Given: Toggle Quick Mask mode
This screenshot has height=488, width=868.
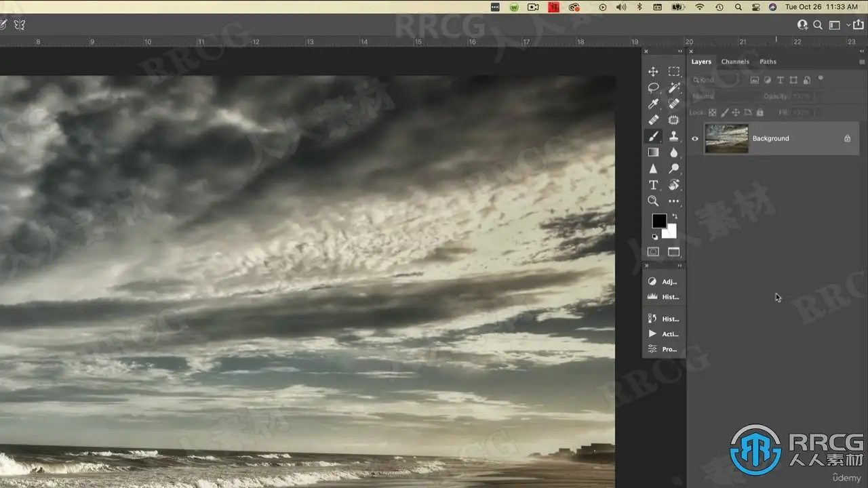Looking at the screenshot, I should point(653,251).
